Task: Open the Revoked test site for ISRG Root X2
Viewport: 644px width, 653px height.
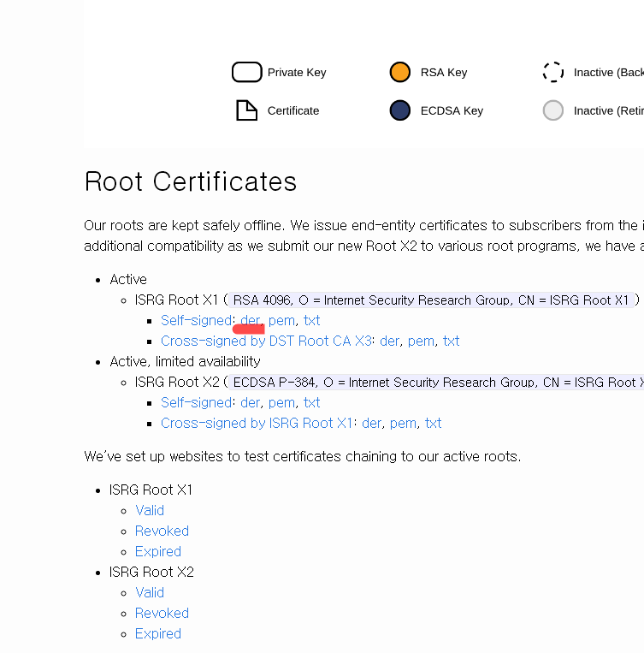Action: click(x=162, y=613)
